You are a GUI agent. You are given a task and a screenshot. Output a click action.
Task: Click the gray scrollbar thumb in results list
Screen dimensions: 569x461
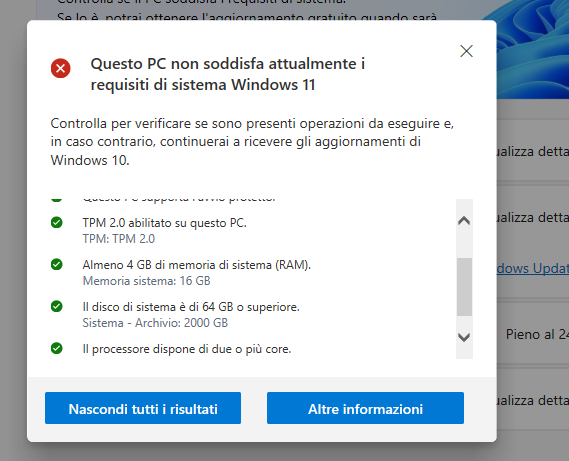coord(464,287)
